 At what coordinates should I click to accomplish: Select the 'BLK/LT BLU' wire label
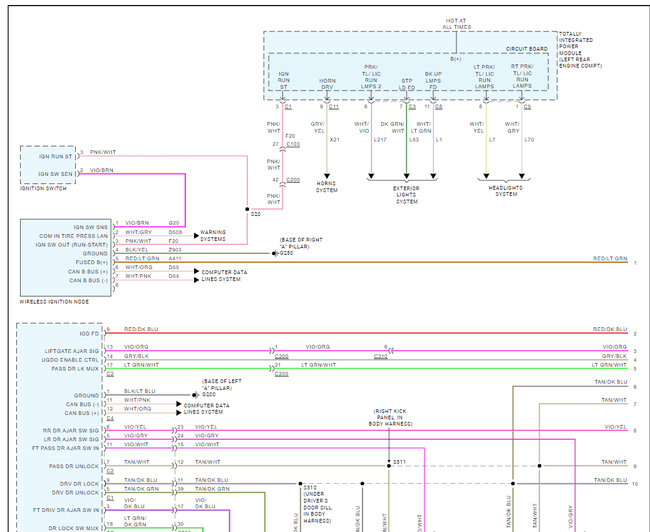(139, 391)
